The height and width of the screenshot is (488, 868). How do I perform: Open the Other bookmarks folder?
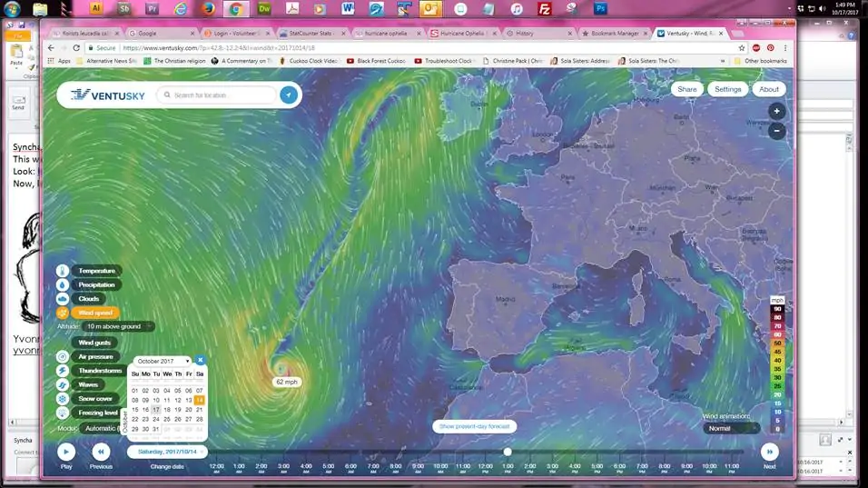(760, 61)
